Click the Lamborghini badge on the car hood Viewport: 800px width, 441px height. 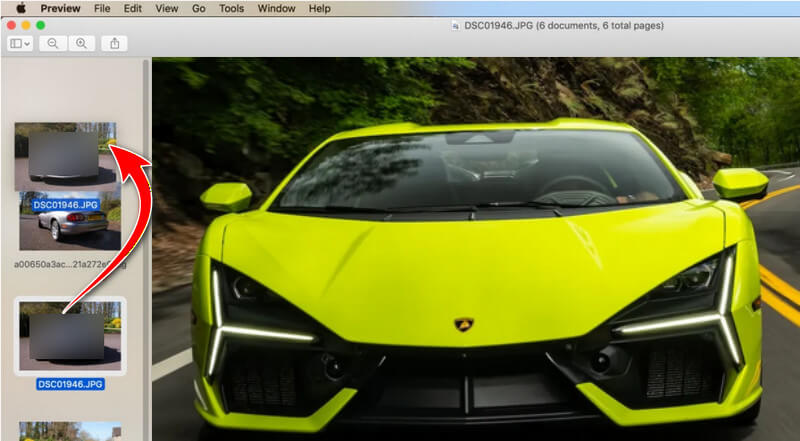pos(463,325)
